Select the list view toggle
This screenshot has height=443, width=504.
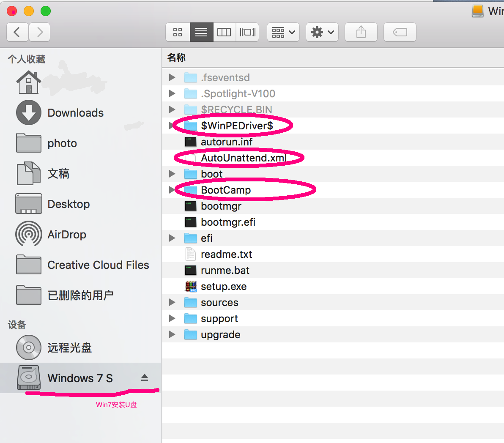tap(201, 32)
